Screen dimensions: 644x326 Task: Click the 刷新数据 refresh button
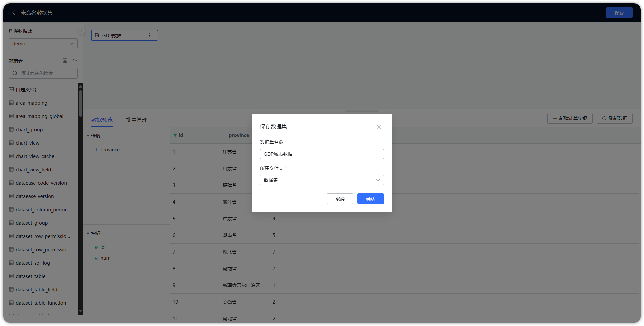point(614,118)
